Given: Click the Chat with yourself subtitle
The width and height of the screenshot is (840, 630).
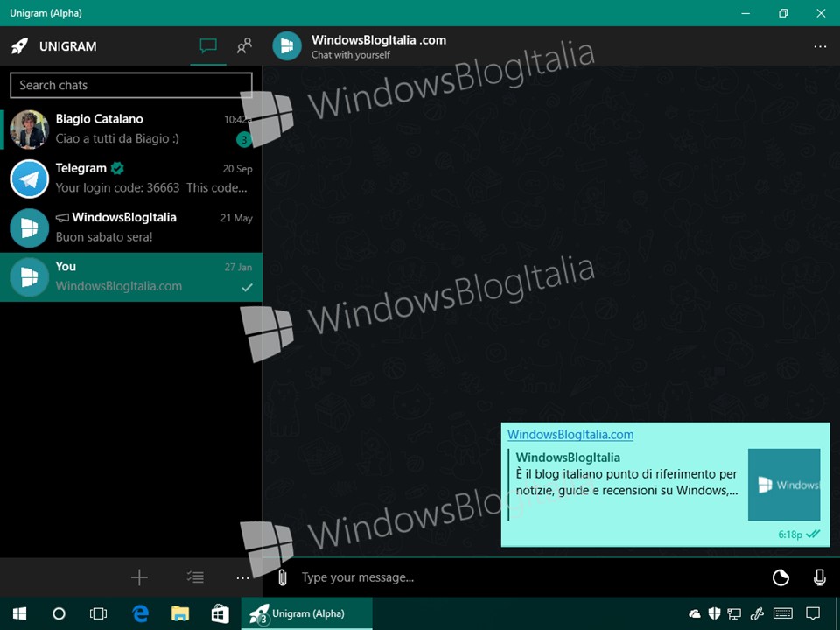Looking at the screenshot, I should click(351, 54).
